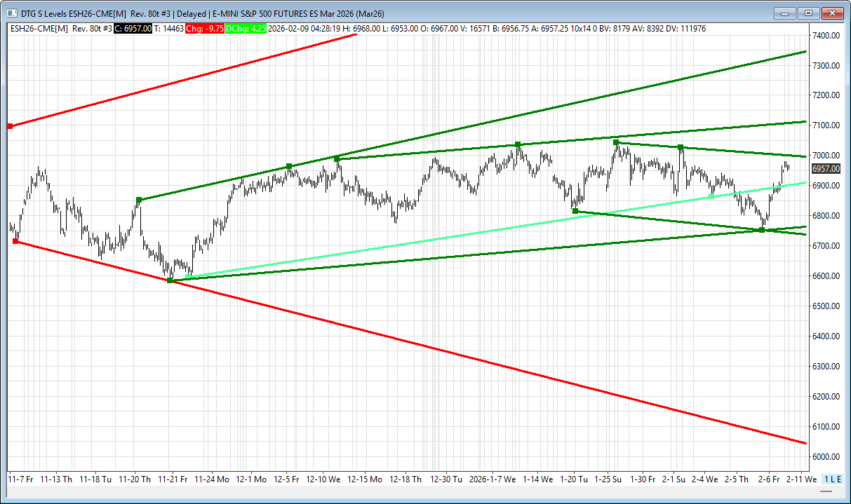Screen dimensions: 851x504
Task: Click green anchor at the 1-25 Su high
Action: point(616,142)
